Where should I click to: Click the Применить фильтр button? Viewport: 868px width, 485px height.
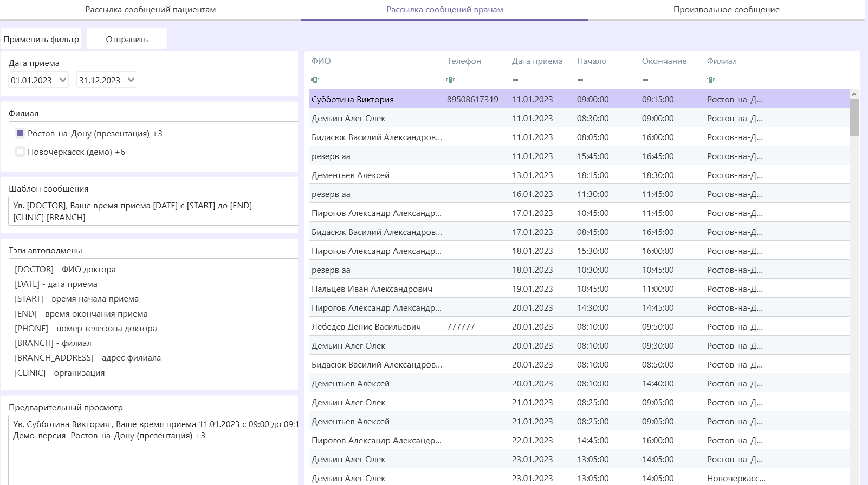41,39
